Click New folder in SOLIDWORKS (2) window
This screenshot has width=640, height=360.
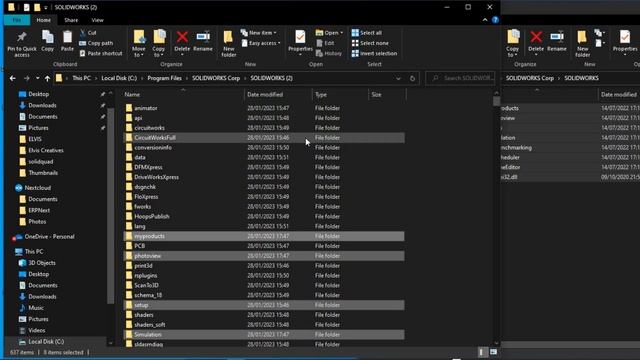(229, 43)
